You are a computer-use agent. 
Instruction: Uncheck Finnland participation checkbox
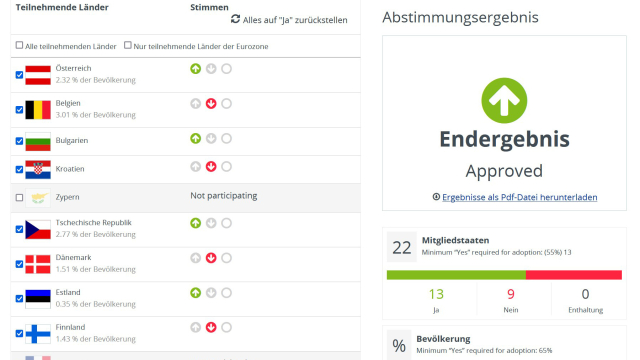pyautogui.click(x=19, y=333)
